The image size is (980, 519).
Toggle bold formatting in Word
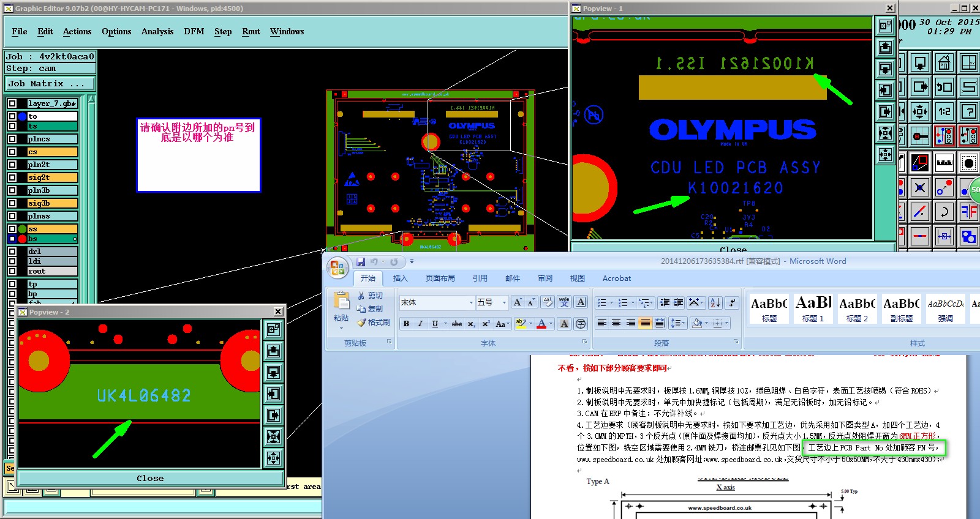click(x=406, y=324)
